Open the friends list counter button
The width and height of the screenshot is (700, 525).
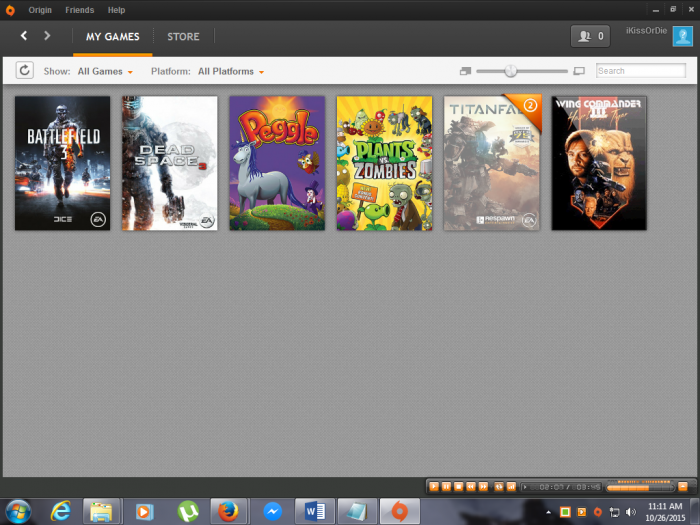pos(590,36)
